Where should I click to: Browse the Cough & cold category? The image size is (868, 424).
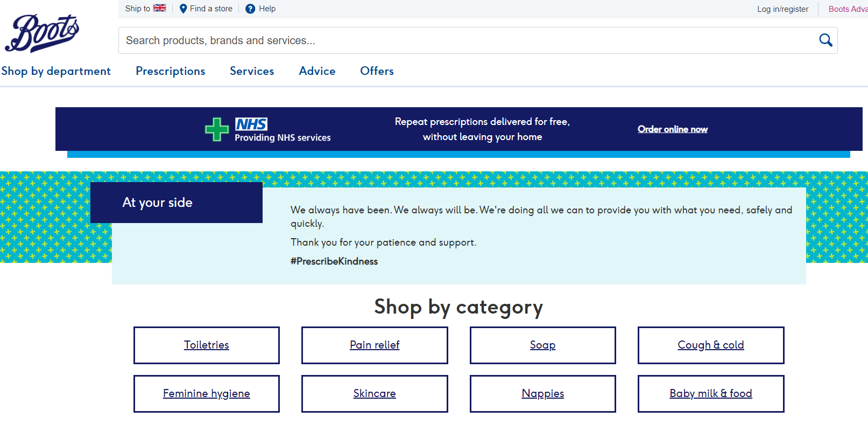click(710, 345)
